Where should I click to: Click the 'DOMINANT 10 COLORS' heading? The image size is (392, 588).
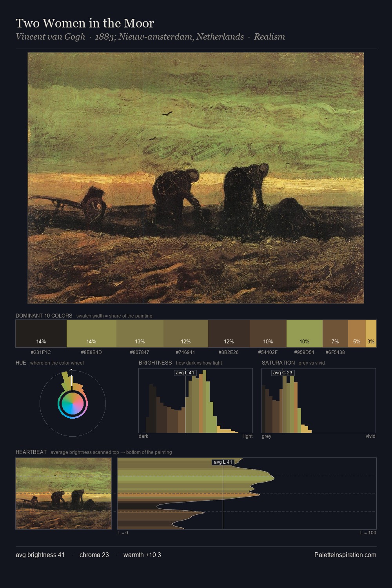click(x=44, y=316)
